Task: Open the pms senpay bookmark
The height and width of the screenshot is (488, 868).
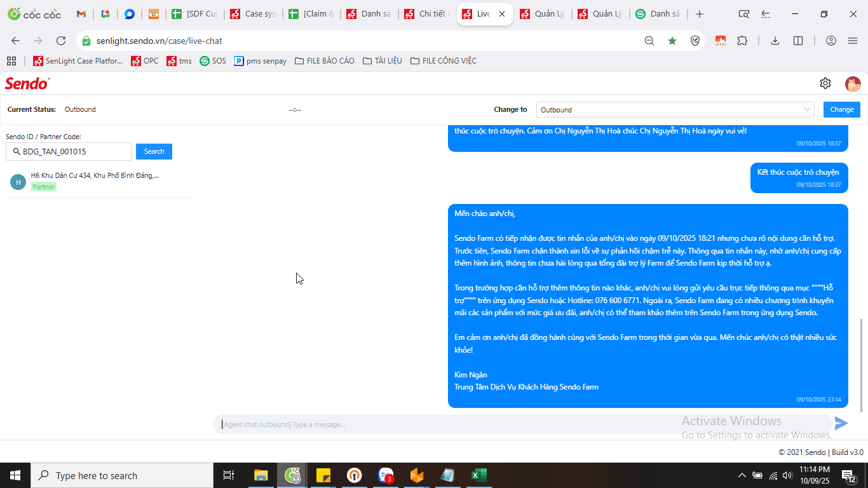Action: click(x=261, y=61)
